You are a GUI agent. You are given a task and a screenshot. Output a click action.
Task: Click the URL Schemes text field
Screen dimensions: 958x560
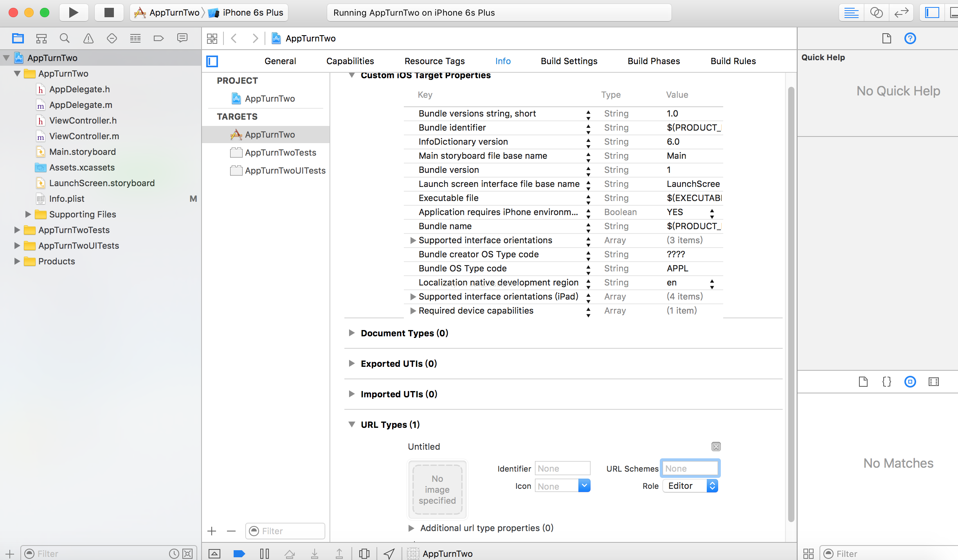click(690, 468)
